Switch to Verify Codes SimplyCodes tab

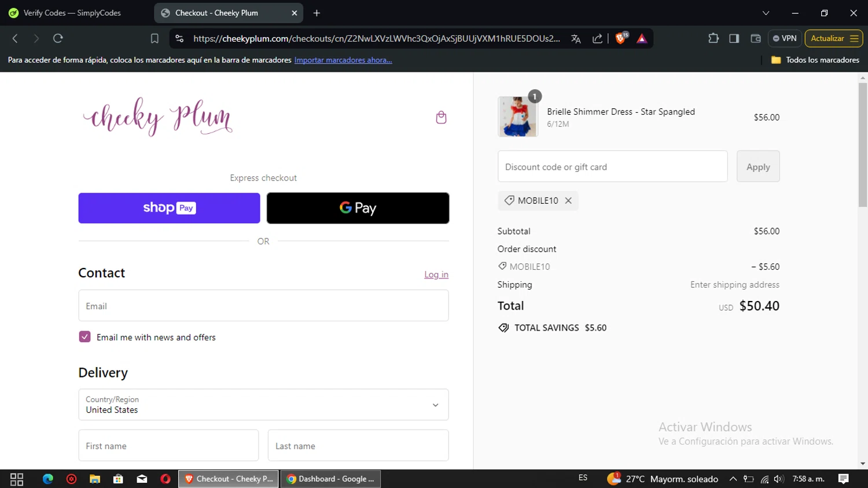72,13
